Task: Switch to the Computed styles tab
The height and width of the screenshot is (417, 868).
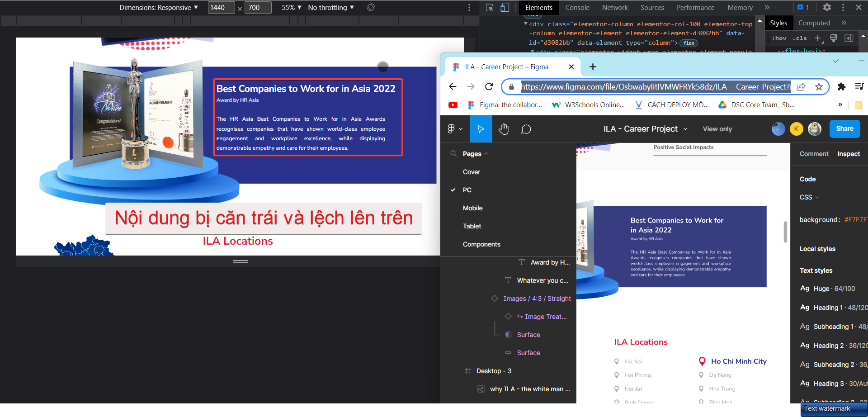Action: (814, 23)
